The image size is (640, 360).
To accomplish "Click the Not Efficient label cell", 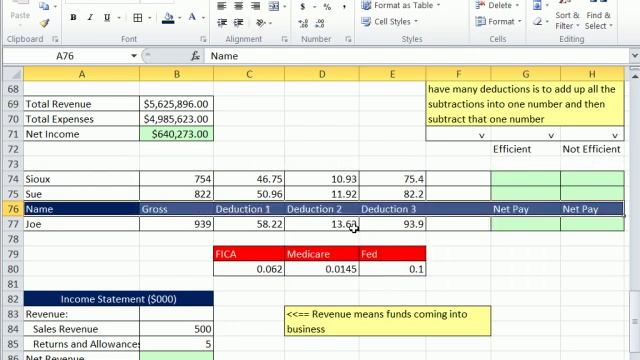I will point(592,149).
